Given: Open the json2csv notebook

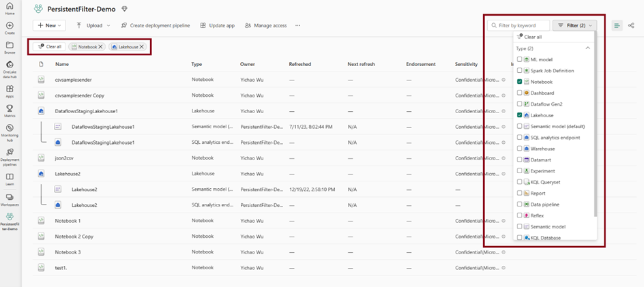Looking at the screenshot, I should (64, 158).
